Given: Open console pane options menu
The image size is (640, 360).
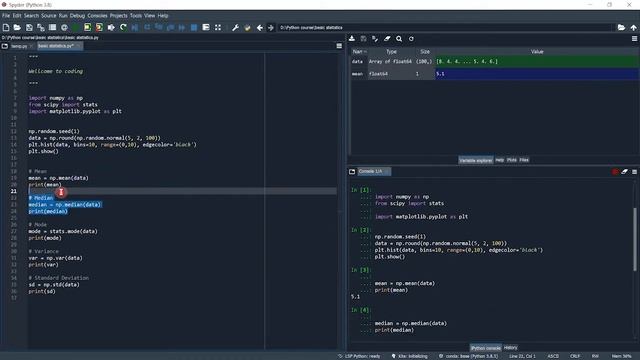Looking at the screenshot, I should coord(634,172).
